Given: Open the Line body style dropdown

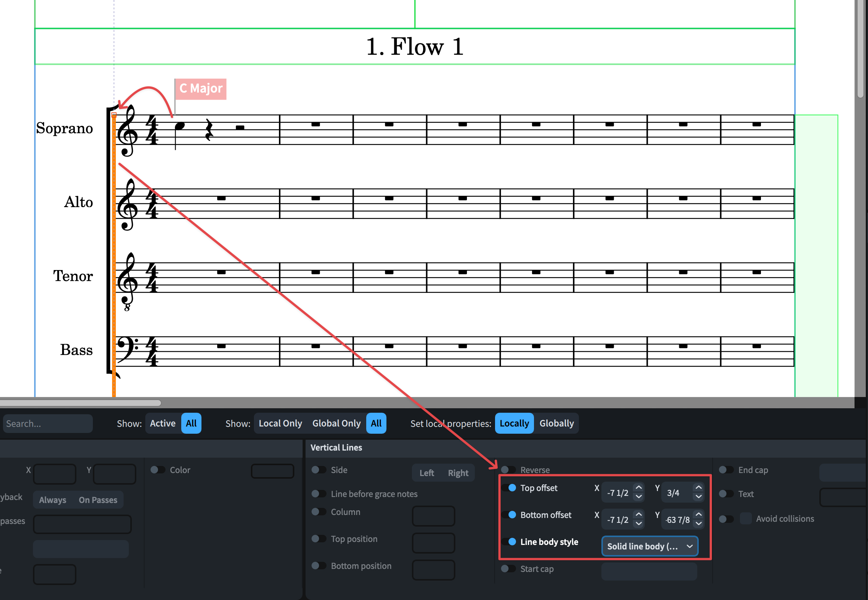Looking at the screenshot, I should click(x=649, y=546).
